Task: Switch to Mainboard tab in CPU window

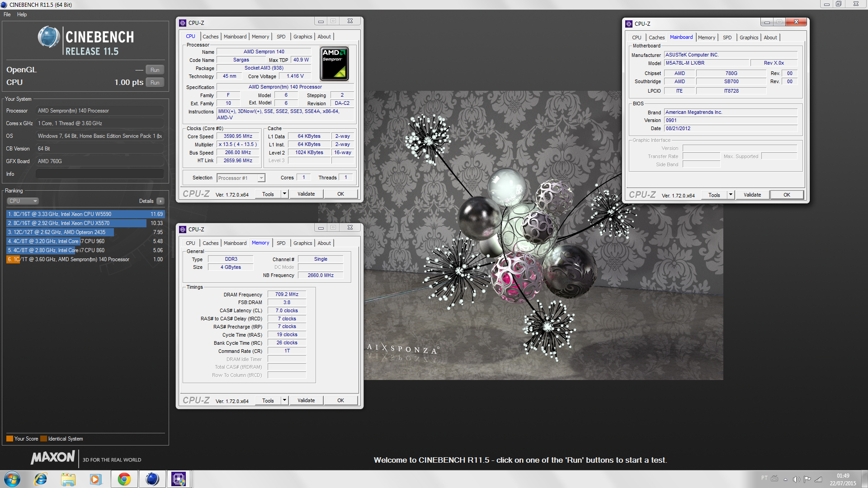Action: pos(235,37)
